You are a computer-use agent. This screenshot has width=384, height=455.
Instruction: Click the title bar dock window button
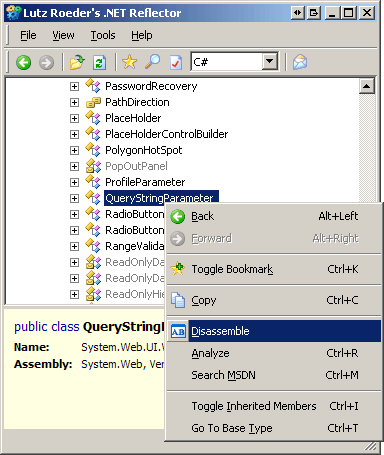coord(314,13)
